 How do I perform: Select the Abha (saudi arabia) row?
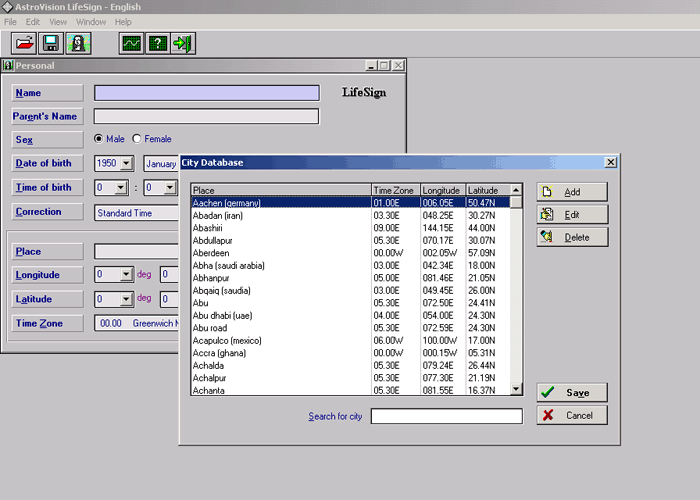point(350,265)
